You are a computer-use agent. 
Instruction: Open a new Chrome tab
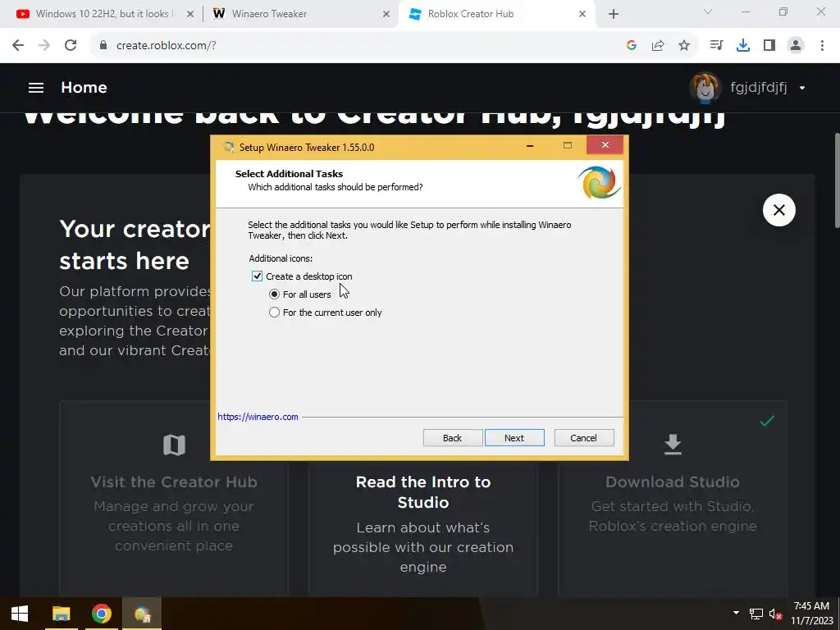coord(614,14)
